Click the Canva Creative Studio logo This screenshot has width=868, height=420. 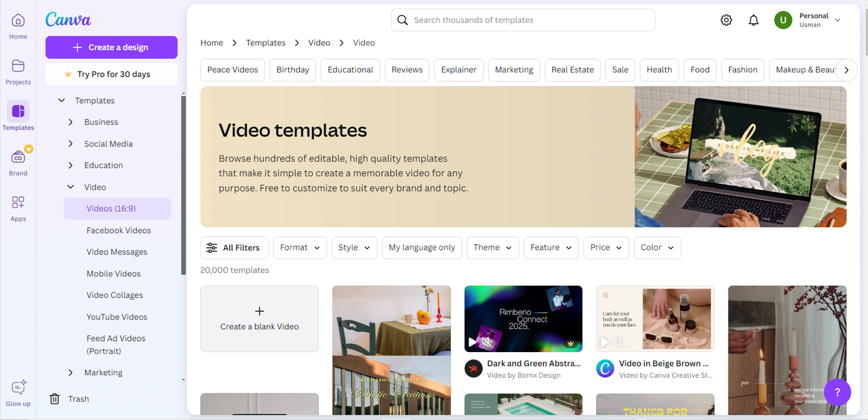coord(605,368)
